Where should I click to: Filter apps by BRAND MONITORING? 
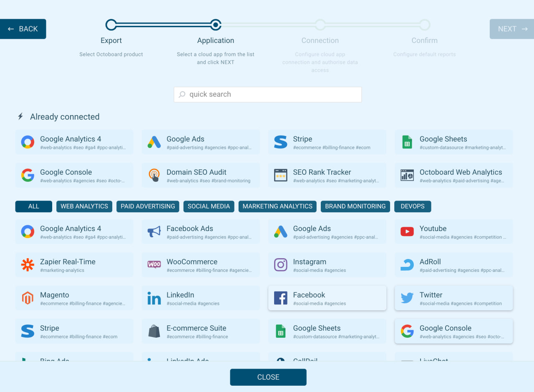(x=355, y=206)
